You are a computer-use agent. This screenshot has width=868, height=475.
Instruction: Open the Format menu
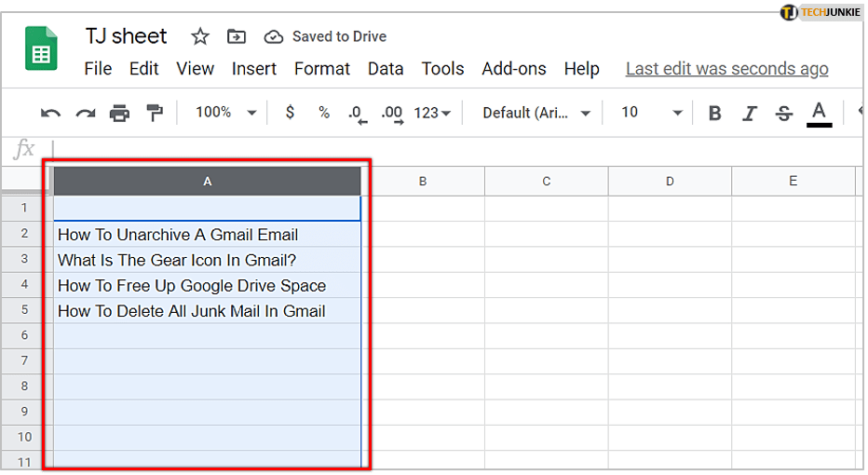[322, 69]
